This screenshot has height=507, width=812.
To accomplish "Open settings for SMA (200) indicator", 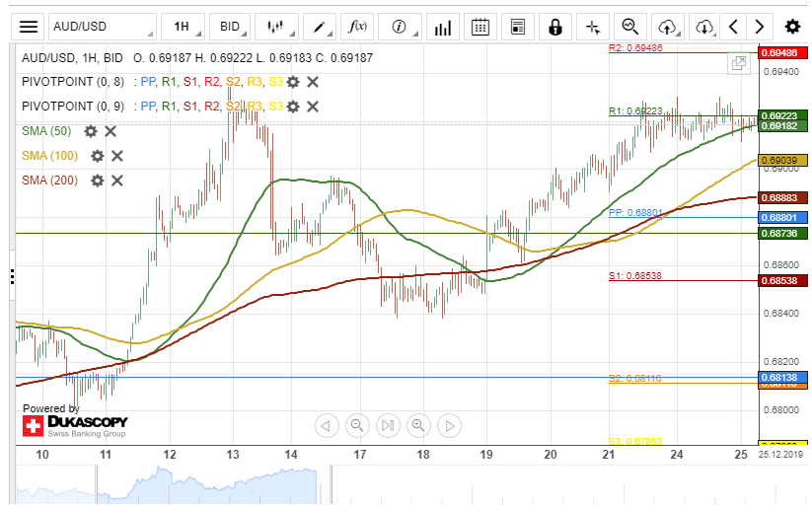I will point(98,181).
